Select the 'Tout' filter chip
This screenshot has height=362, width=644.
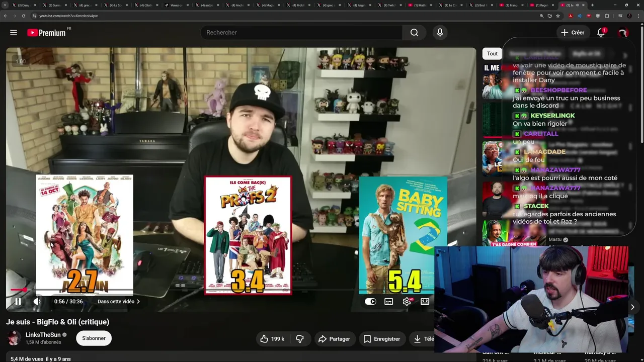492,54
